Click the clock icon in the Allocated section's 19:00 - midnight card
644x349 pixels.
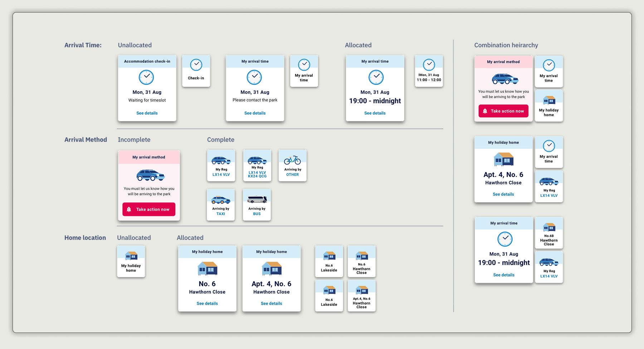[376, 77]
